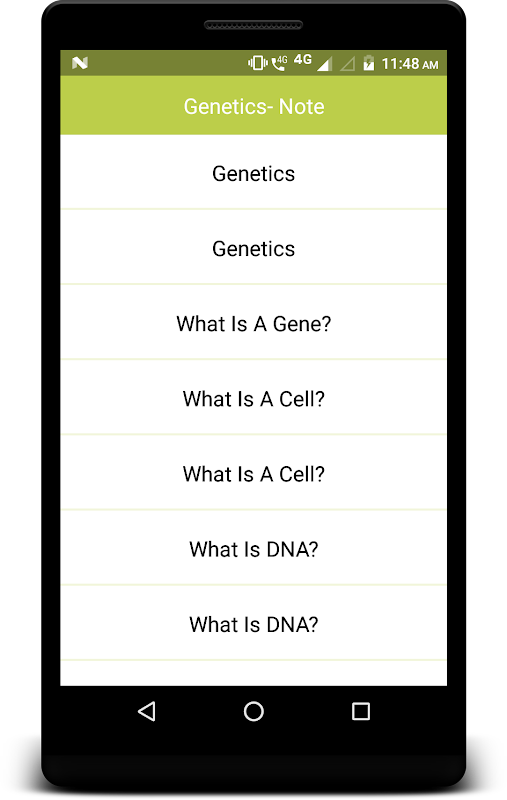This screenshot has width=507, height=800.
Task: Open the second What Is DNA? entry
Action: tap(254, 623)
